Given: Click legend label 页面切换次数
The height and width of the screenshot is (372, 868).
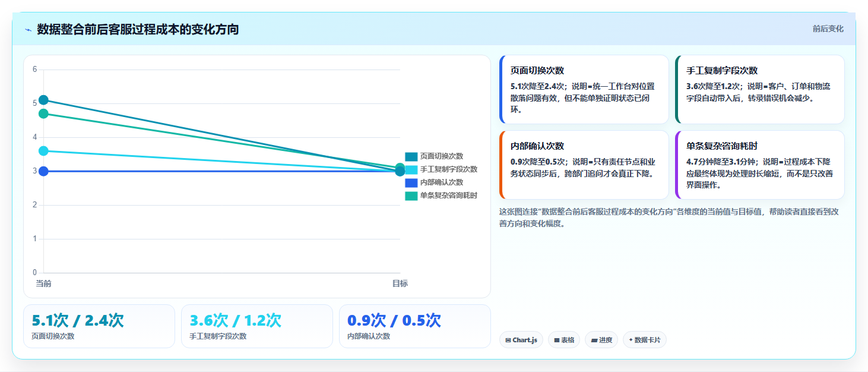Looking at the screenshot, I should tap(442, 156).
